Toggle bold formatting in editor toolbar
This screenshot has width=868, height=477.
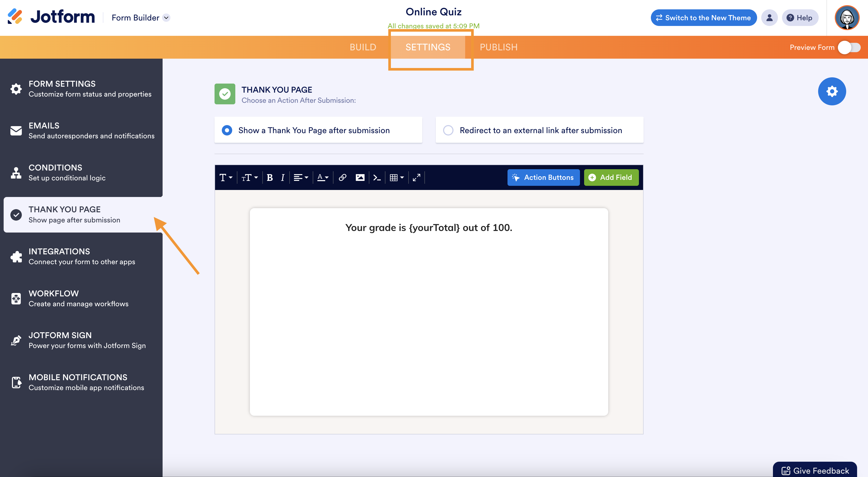[x=270, y=178]
